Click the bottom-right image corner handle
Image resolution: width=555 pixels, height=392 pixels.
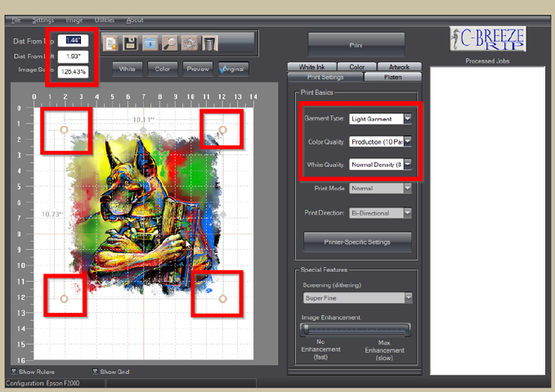(222, 299)
